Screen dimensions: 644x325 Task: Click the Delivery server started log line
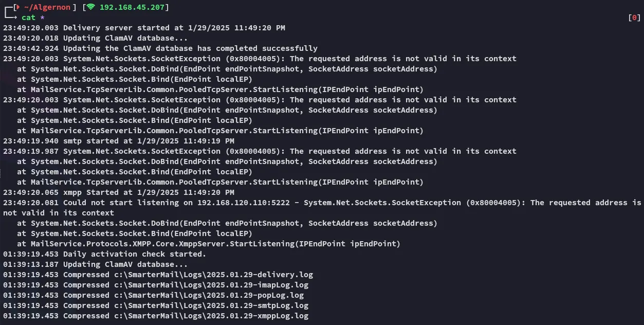pos(144,28)
